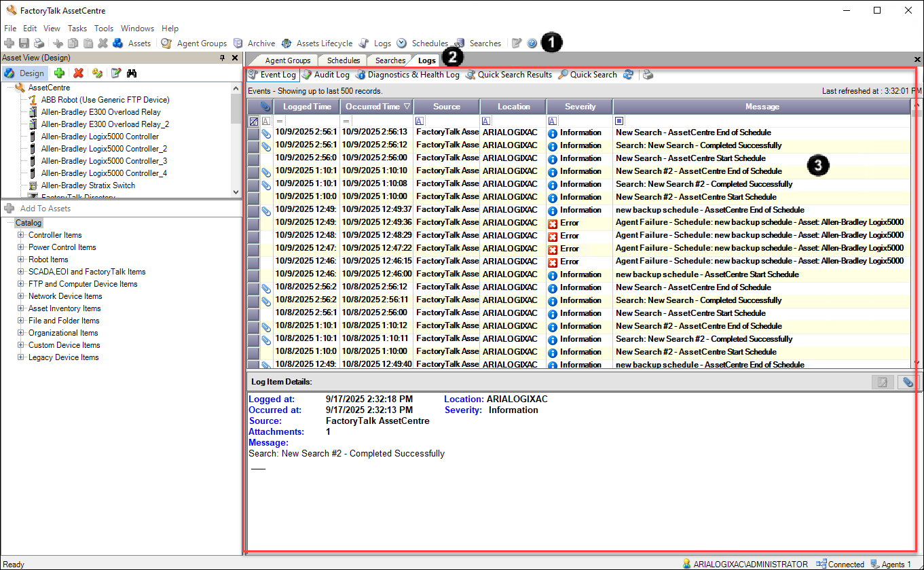Click the Copy icon in main toolbar
The width and height of the screenshot is (924, 570).
[73, 43]
